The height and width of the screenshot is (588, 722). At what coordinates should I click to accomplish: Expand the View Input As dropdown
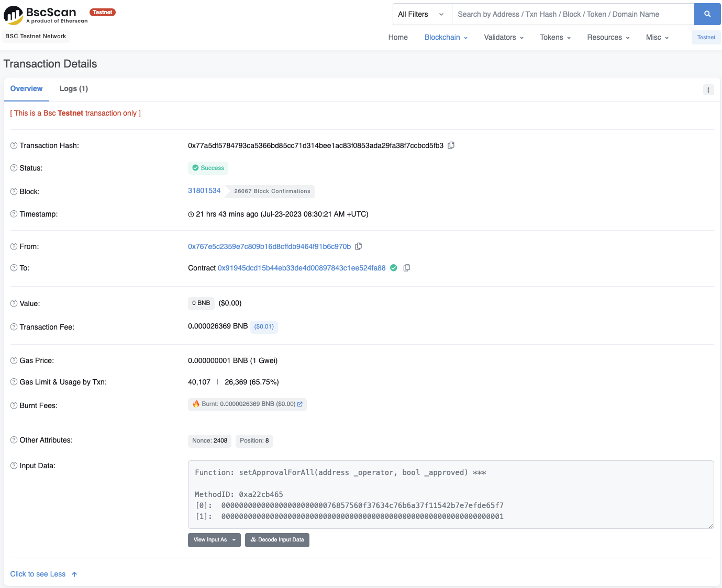pyautogui.click(x=214, y=540)
